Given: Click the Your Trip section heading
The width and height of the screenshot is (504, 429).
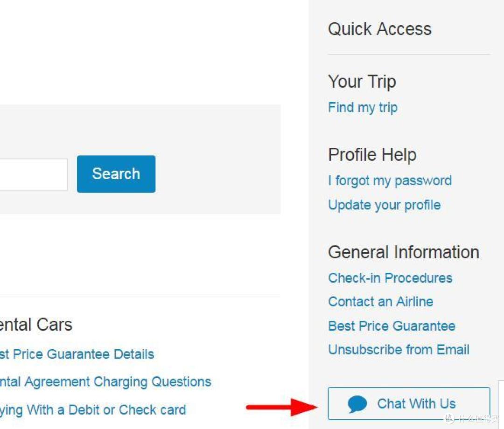Looking at the screenshot, I should pyautogui.click(x=362, y=81).
